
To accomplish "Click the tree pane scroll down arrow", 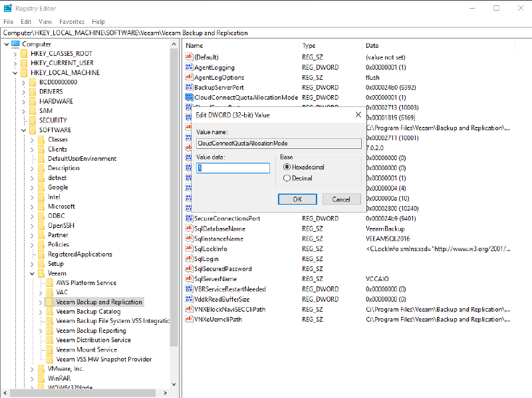I will point(174,385).
